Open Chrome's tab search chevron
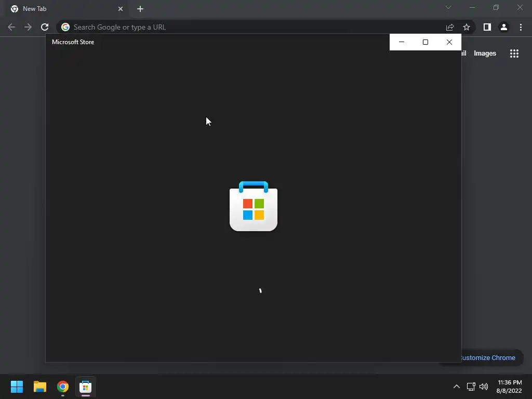 (x=448, y=7)
